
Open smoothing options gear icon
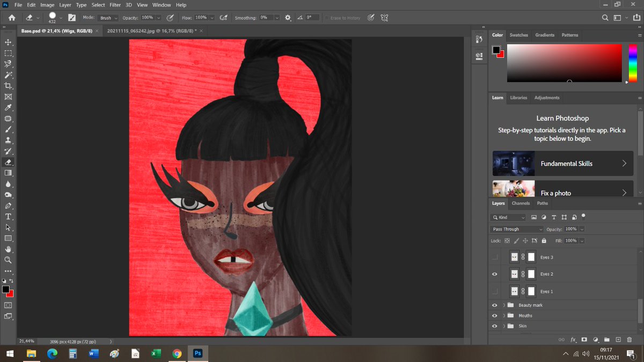pyautogui.click(x=288, y=18)
